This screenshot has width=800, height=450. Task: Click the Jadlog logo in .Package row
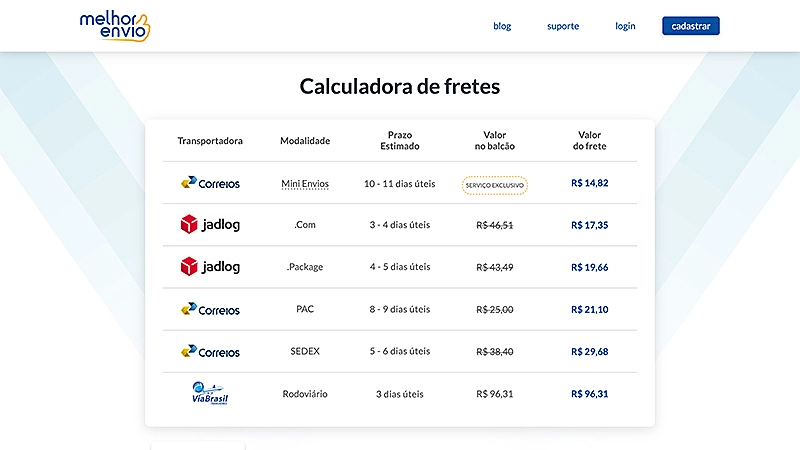coord(210,267)
